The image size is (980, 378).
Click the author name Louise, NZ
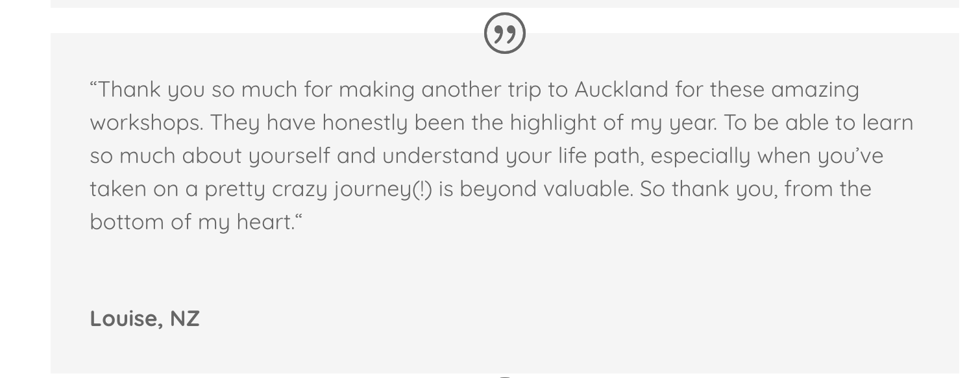point(145,319)
